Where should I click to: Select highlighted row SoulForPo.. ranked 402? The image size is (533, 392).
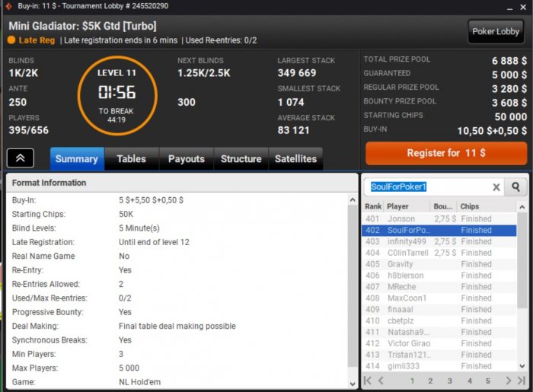click(x=439, y=231)
